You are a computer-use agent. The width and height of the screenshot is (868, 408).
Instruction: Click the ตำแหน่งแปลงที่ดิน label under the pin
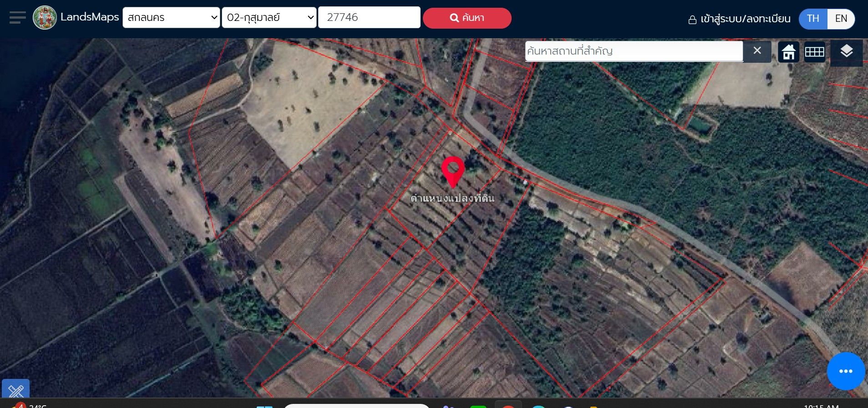tap(452, 198)
